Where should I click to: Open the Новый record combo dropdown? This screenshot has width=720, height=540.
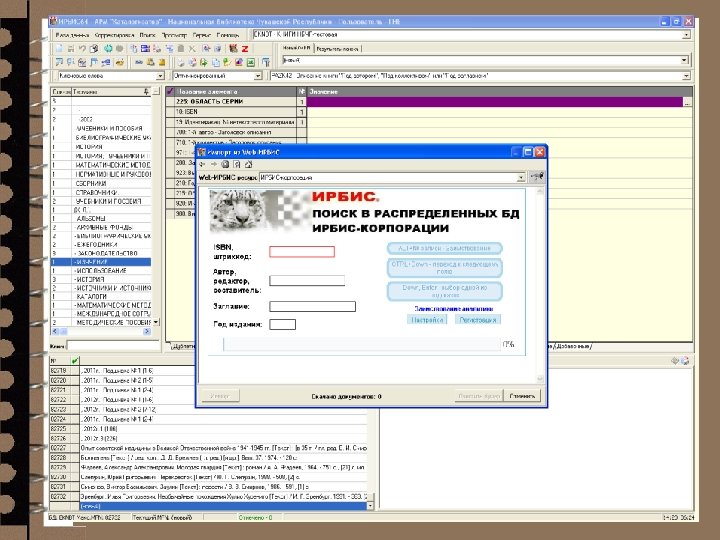pos(684,60)
